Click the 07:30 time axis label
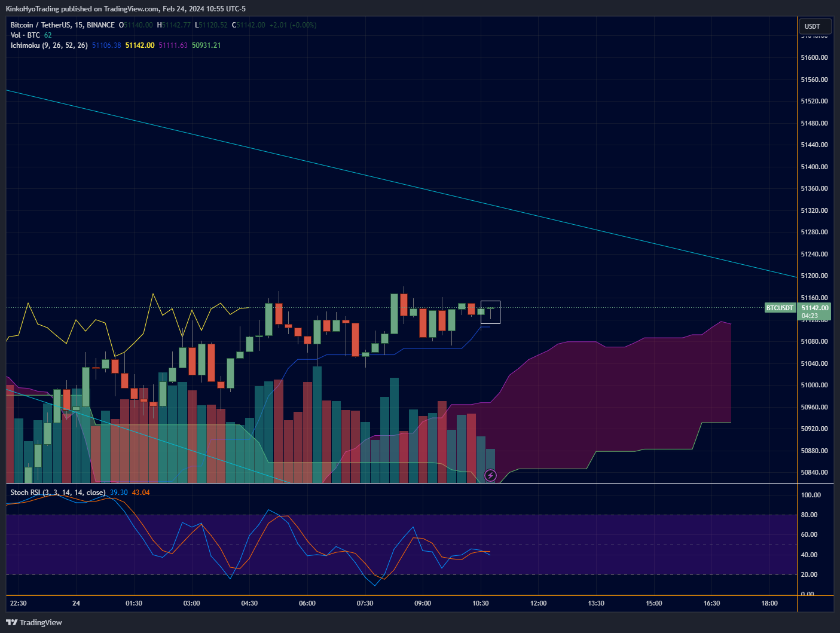Image resolution: width=840 pixels, height=633 pixels. tap(365, 603)
